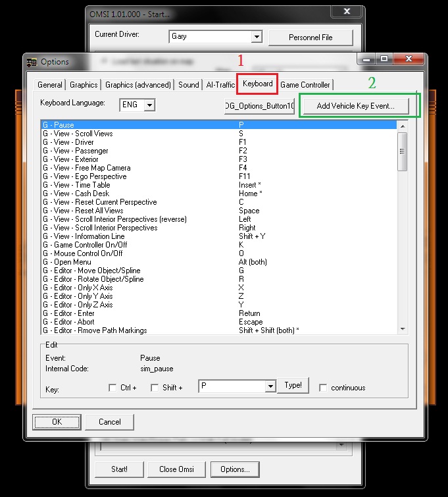Select the G - View - Driver row
The height and width of the screenshot is (497, 448).
point(219,142)
